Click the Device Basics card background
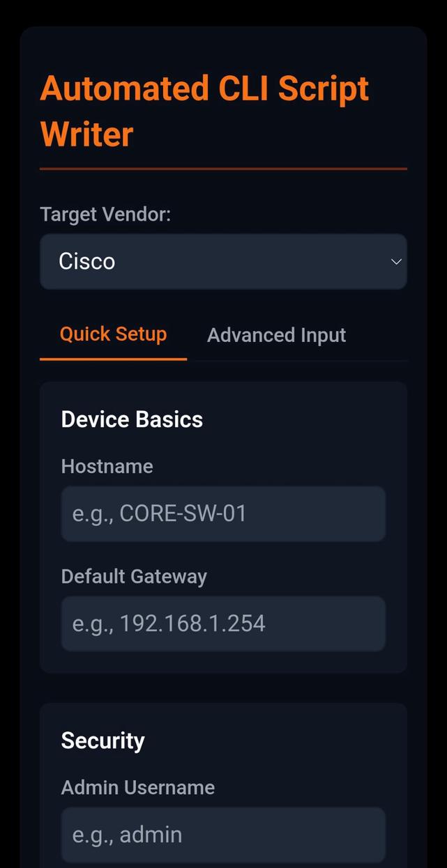The width and height of the screenshot is (447, 868). 223,655
